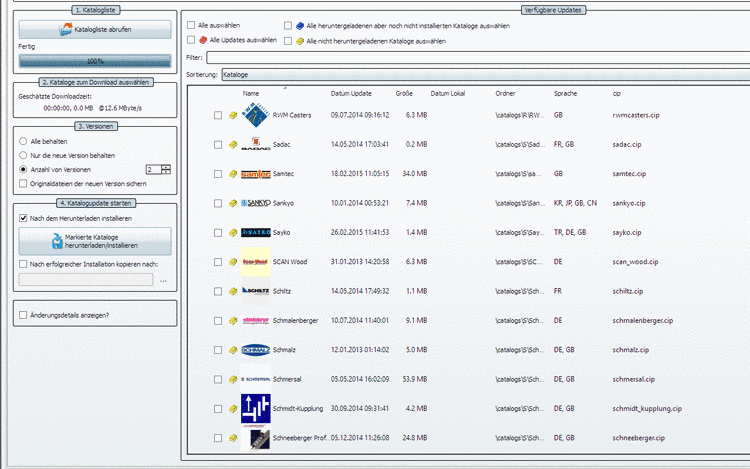Click the number of versions input field

pos(154,169)
